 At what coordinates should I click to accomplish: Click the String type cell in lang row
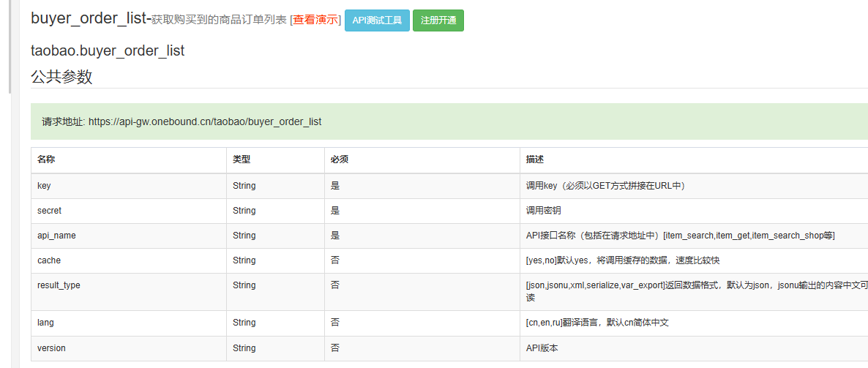coord(275,323)
